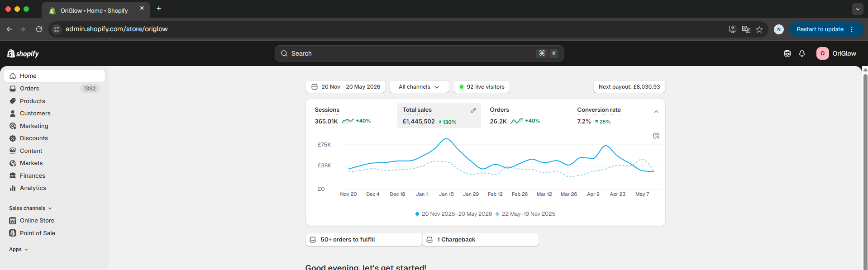Click the Online Store icon
This screenshot has height=270, width=868.
pos(13,221)
